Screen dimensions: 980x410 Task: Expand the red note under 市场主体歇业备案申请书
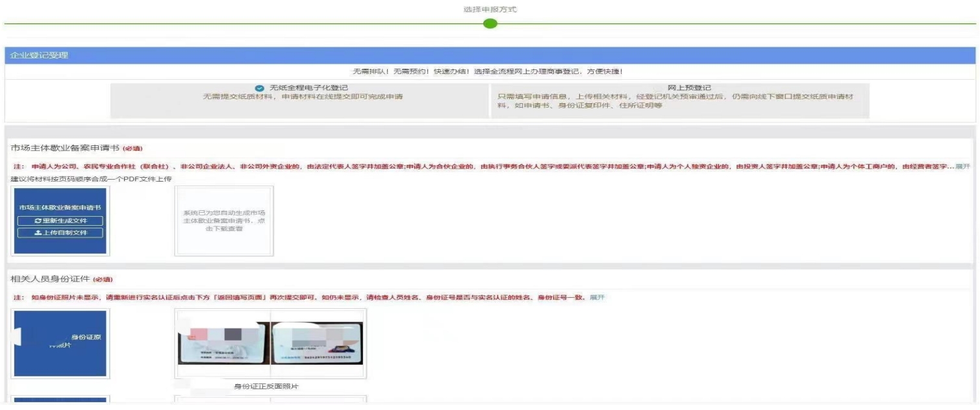tap(963, 167)
